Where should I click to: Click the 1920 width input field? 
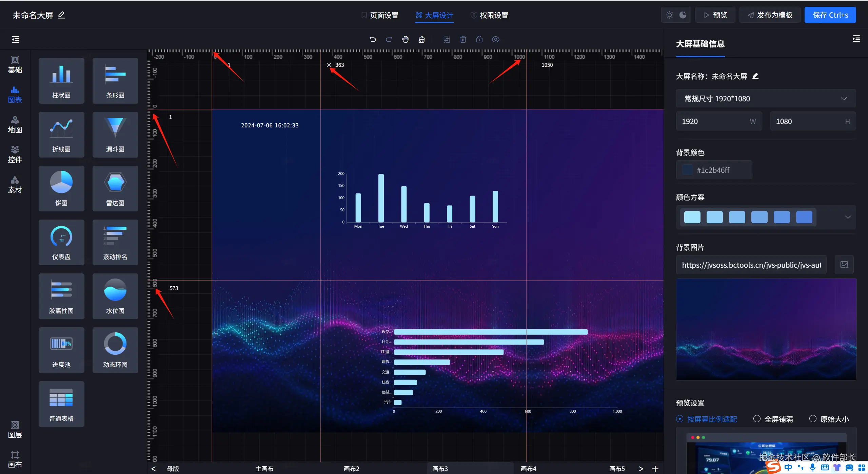712,121
